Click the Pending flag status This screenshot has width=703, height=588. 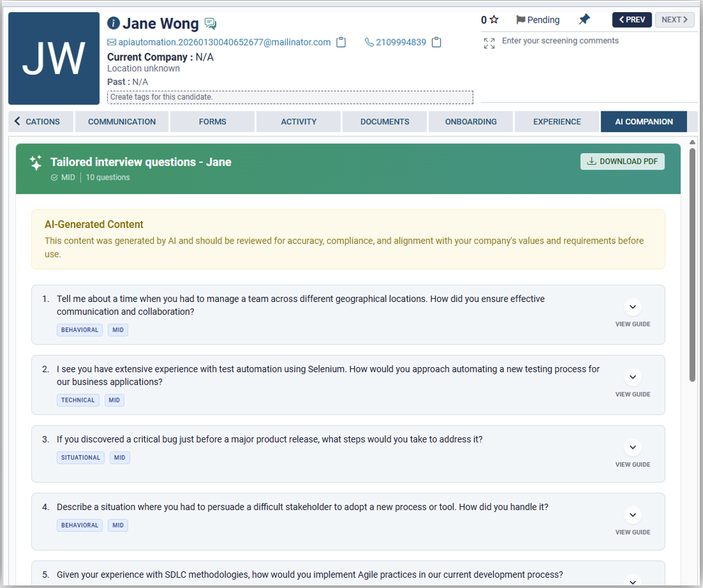click(538, 20)
